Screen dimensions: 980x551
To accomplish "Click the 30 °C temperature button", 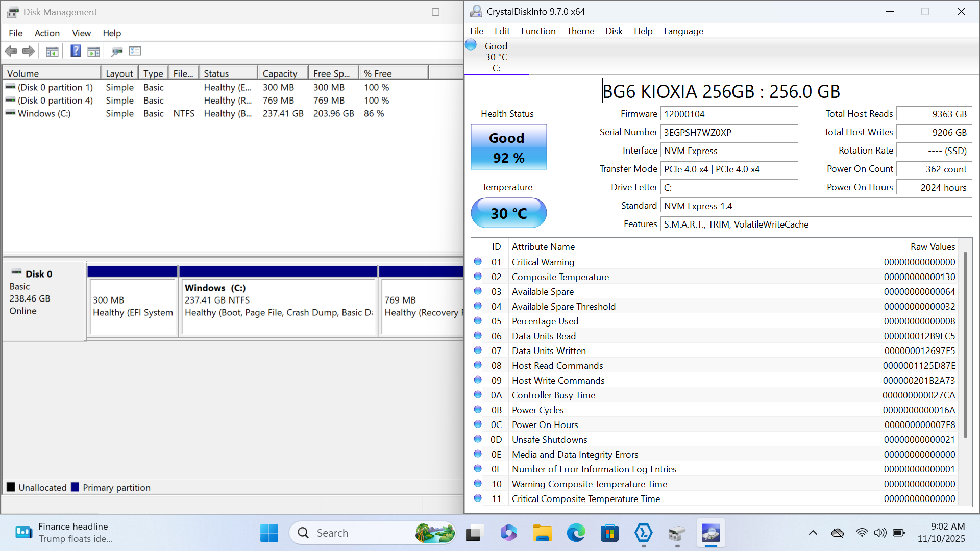I will 508,213.
